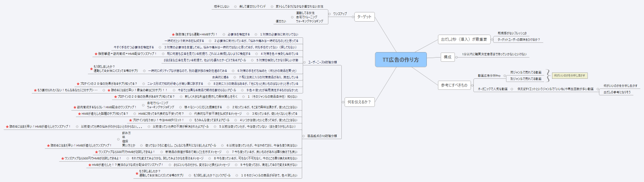The image size is (644, 182).
Task: Select the ４対策を色々検討し始めている subtopic
Action: point(280,53)
